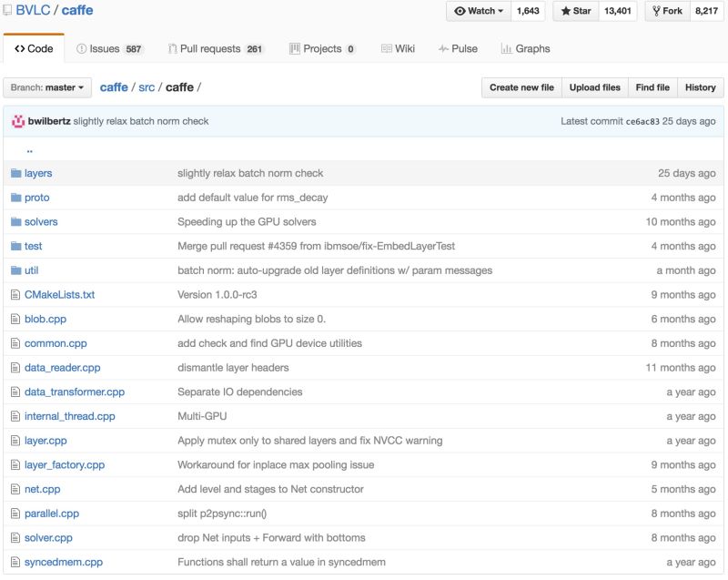
Task: Open the Branch: master selector
Action: pos(47,87)
